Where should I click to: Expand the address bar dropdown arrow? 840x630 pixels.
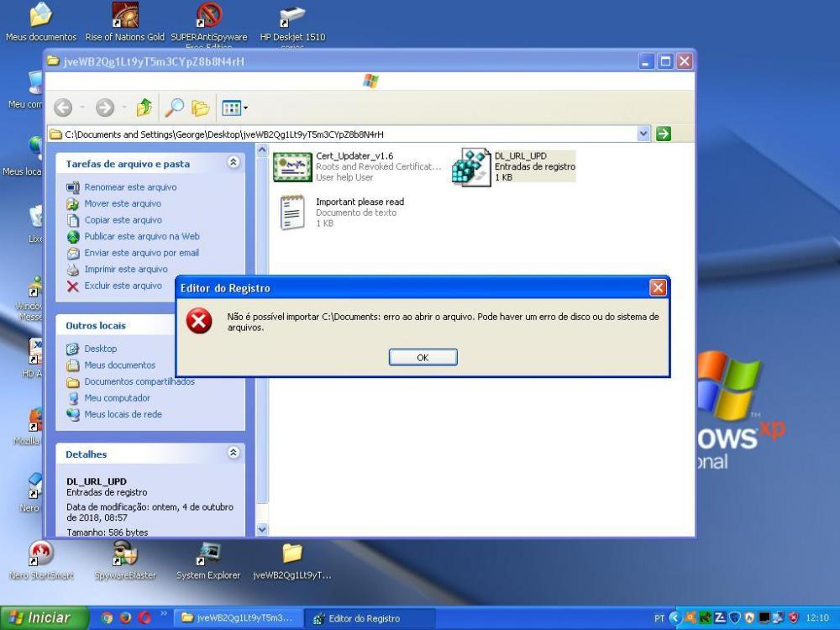point(643,134)
